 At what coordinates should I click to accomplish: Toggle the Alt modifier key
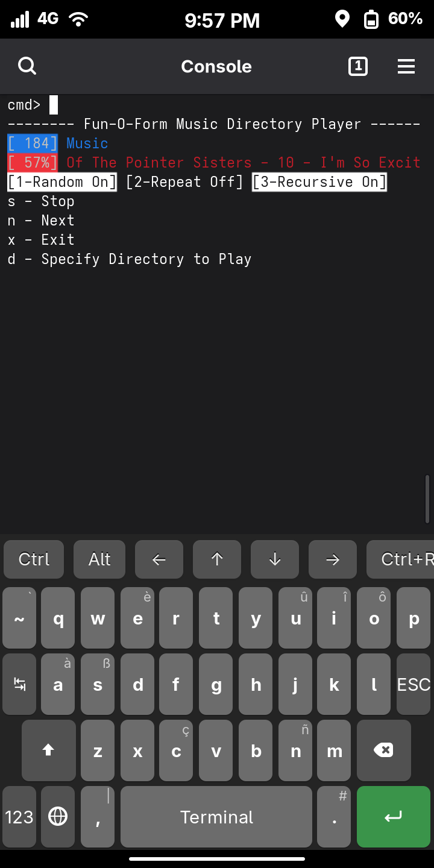click(x=99, y=559)
